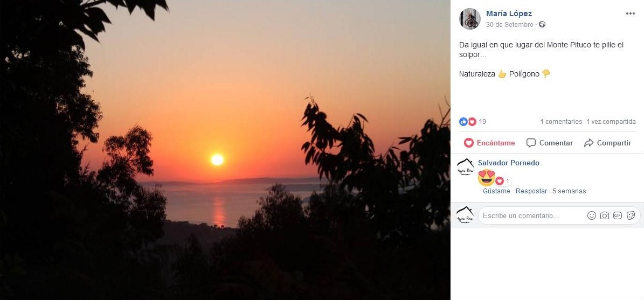Click María López's profile picture
Image resolution: width=644 pixels, height=300 pixels.
(x=469, y=19)
